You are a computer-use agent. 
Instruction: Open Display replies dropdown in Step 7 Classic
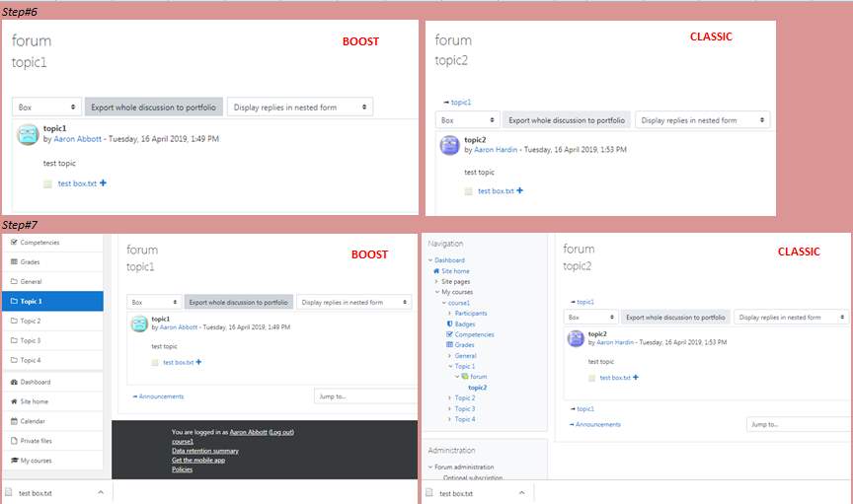pyautogui.click(x=792, y=317)
